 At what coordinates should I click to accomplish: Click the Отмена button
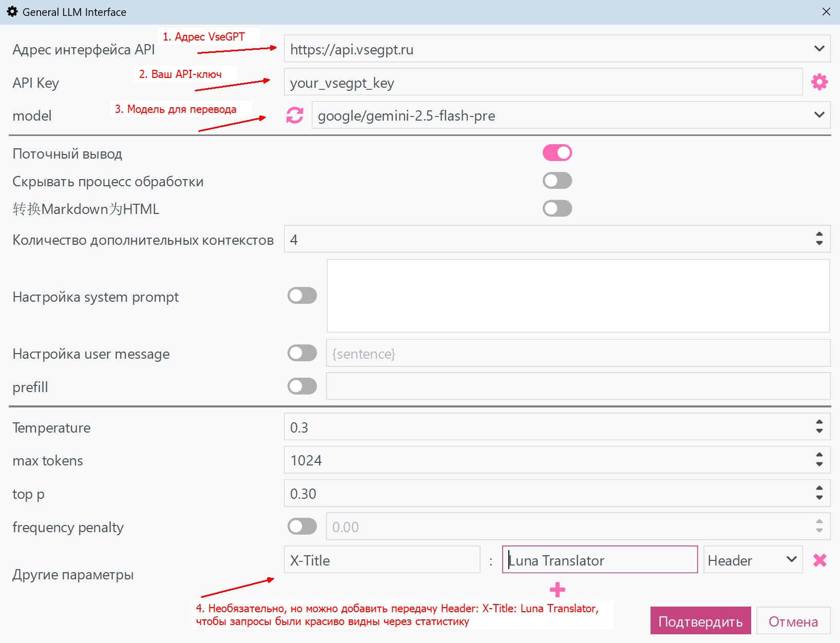793,621
